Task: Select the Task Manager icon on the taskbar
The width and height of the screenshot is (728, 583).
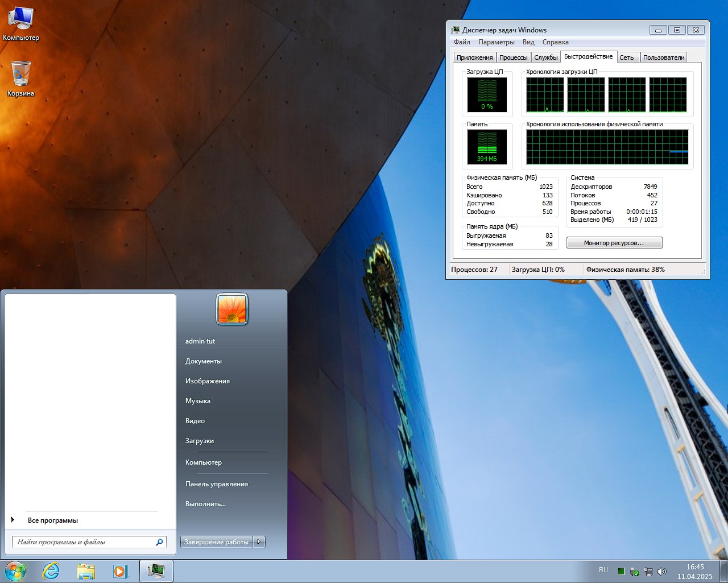Action: (x=155, y=571)
